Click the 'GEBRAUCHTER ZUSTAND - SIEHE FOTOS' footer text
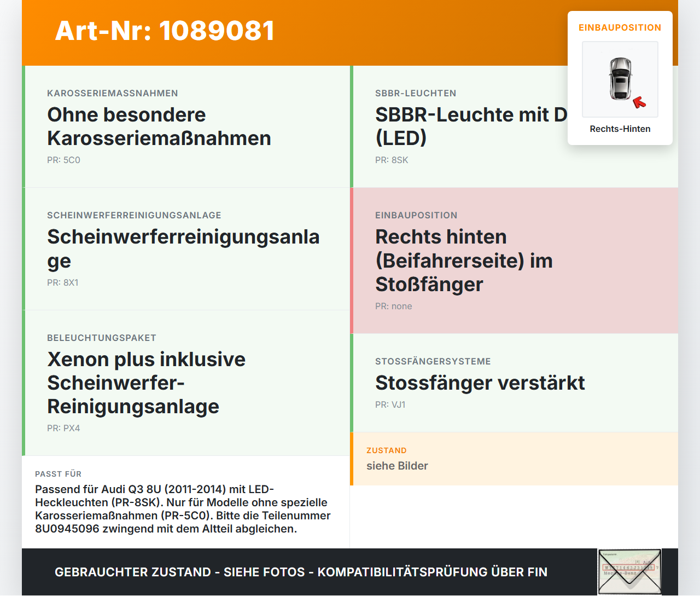The width and height of the screenshot is (700, 596). (x=301, y=572)
